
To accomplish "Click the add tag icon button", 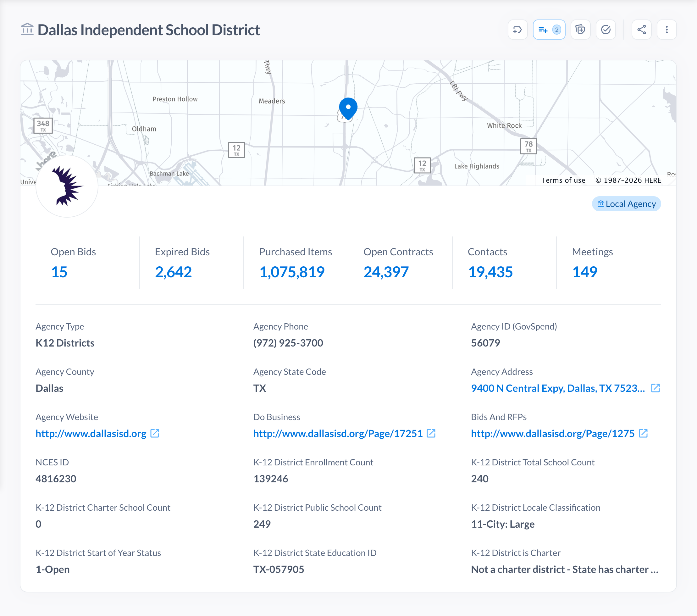I will coord(517,30).
